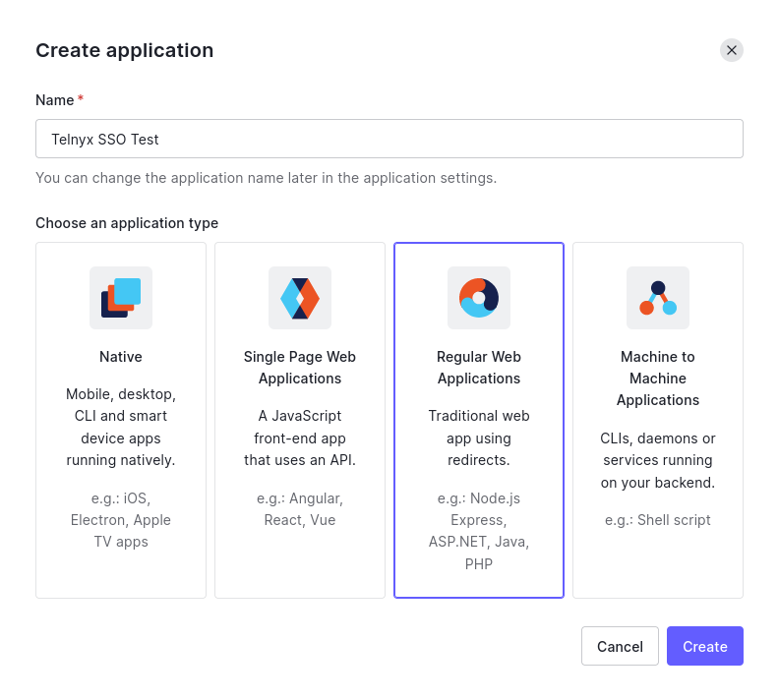Click the 'Create application' heading
Screen dimensions: 778x700
pos(125,50)
